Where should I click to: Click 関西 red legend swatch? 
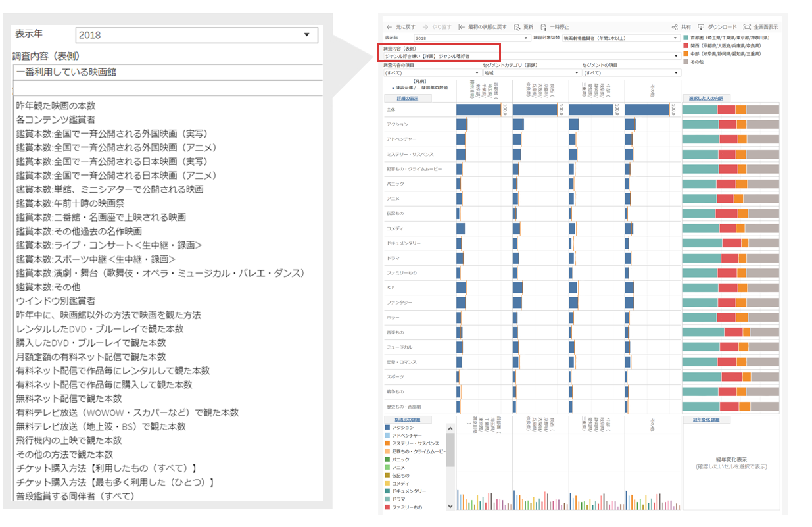click(686, 46)
